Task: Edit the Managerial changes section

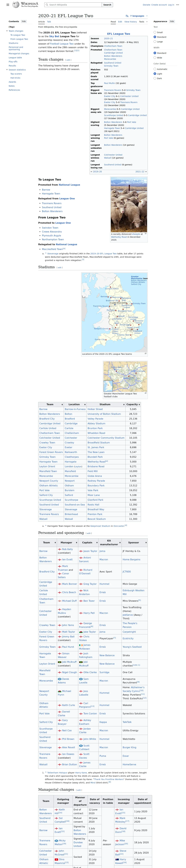Action: pos(79,790)
